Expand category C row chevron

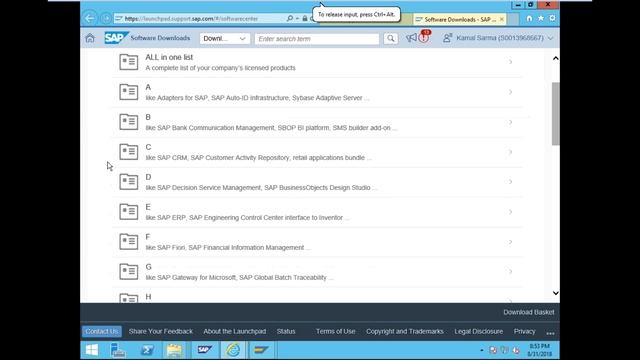coord(510,152)
